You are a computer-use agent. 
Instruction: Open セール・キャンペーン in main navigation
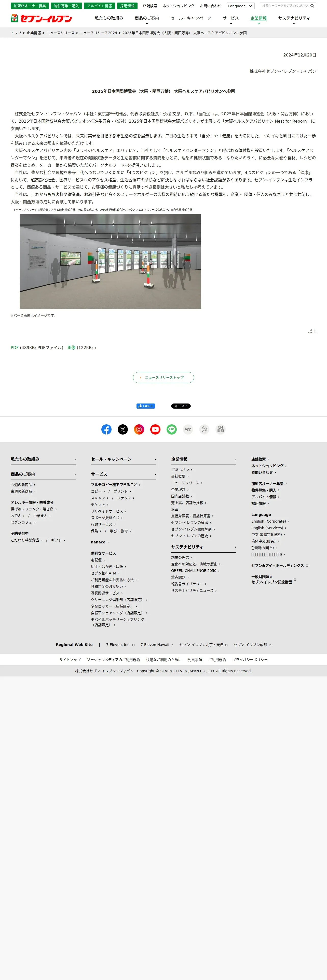191,18
